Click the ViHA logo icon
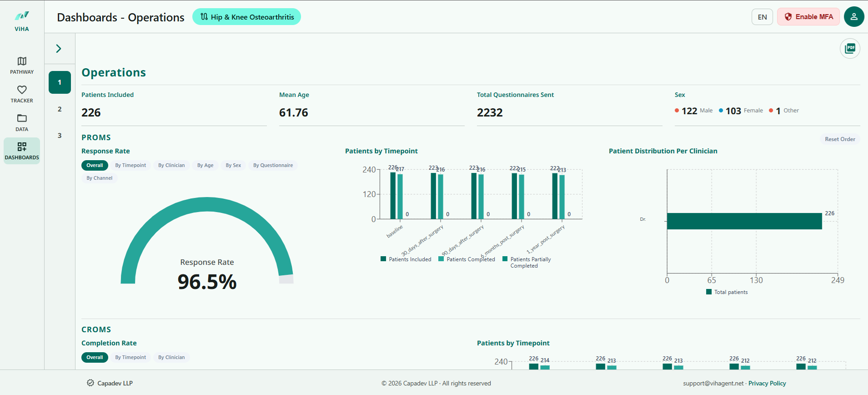The width and height of the screenshot is (868, 395). point(22,16)
